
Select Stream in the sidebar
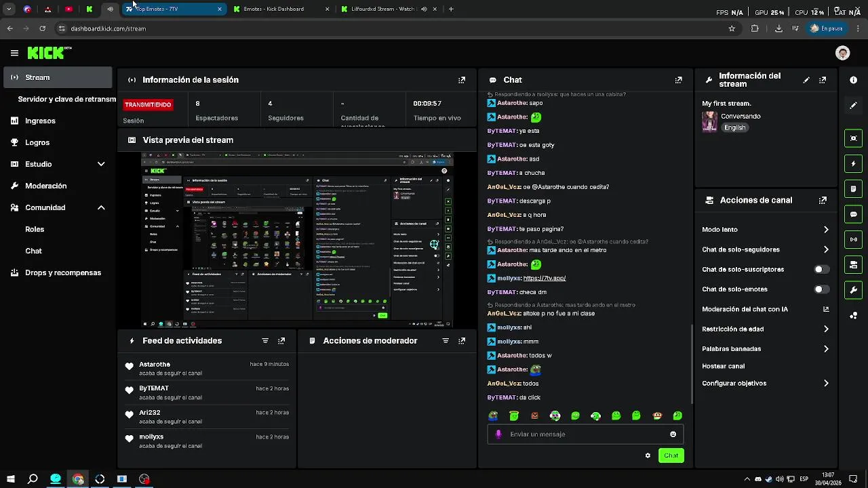pyautogui.click(x=58, y=77)
